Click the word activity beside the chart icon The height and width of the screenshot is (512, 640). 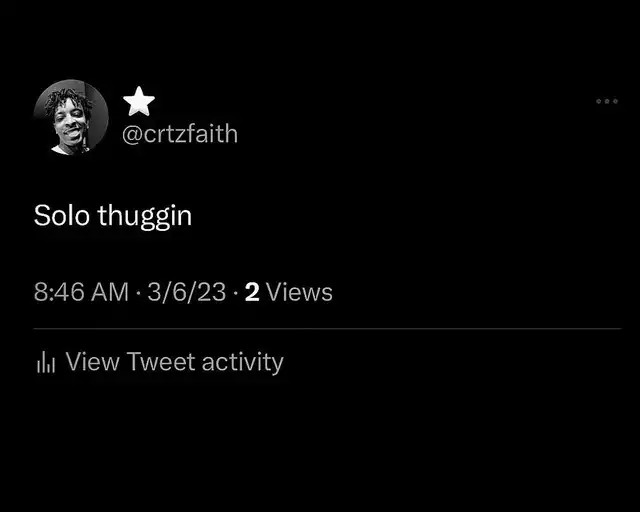[242, 363]
